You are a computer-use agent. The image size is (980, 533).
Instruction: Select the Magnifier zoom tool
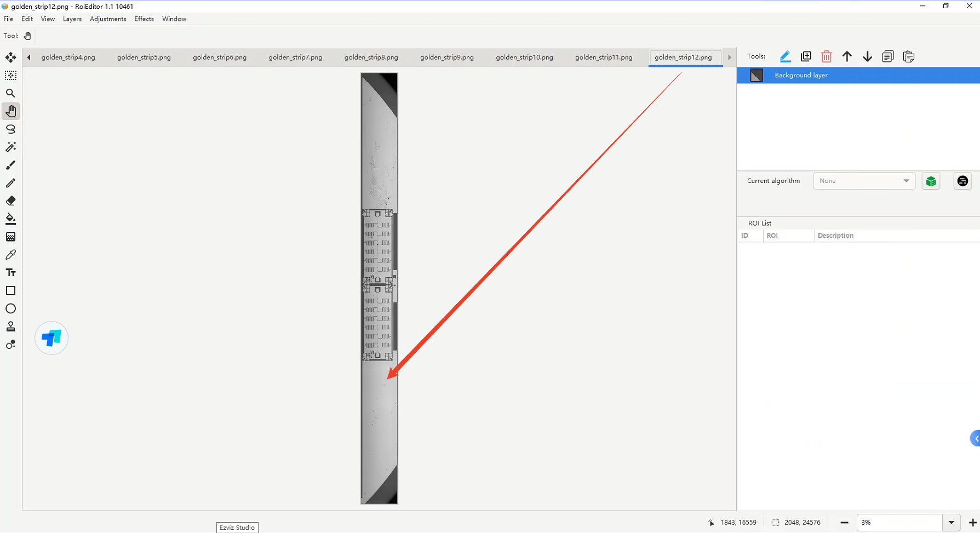tap(10, 94)
